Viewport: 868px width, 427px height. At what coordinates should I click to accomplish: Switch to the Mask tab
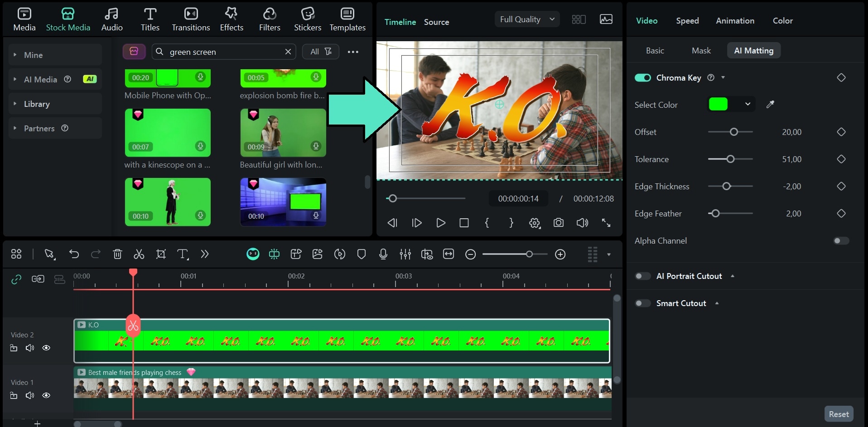[x=700, y=50]
